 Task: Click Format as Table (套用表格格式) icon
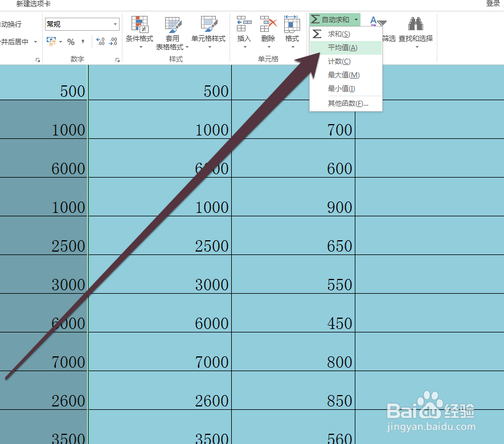173,25
